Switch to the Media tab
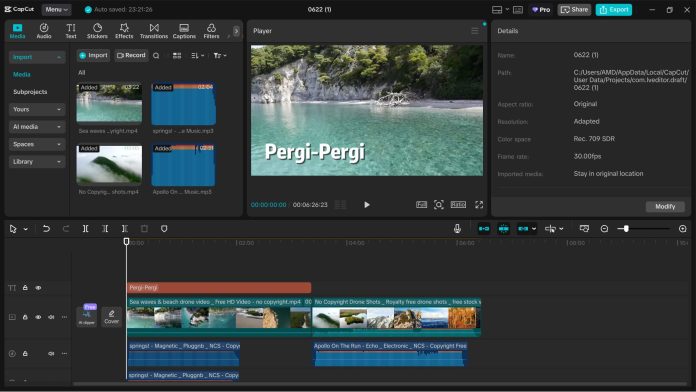This screenshot has width=696, height=392. 17,31
